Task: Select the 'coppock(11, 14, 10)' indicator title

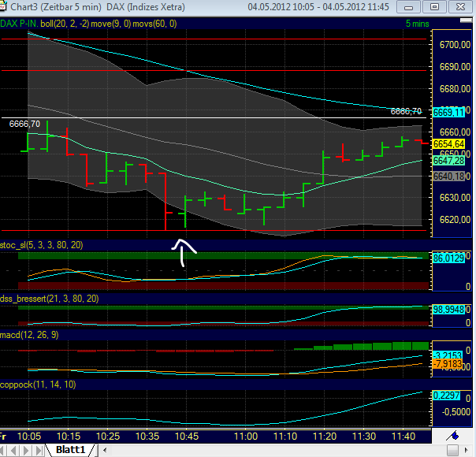Action: click(38, 385)
